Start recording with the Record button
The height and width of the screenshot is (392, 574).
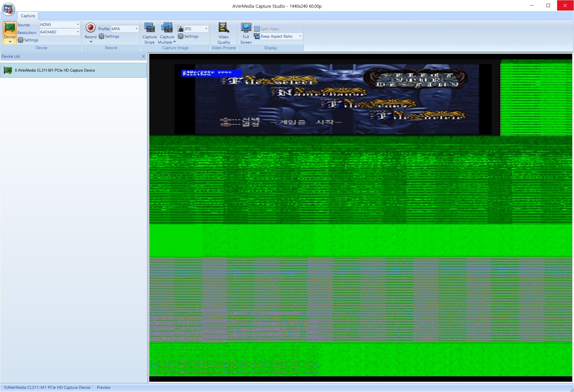pos(90,28)
